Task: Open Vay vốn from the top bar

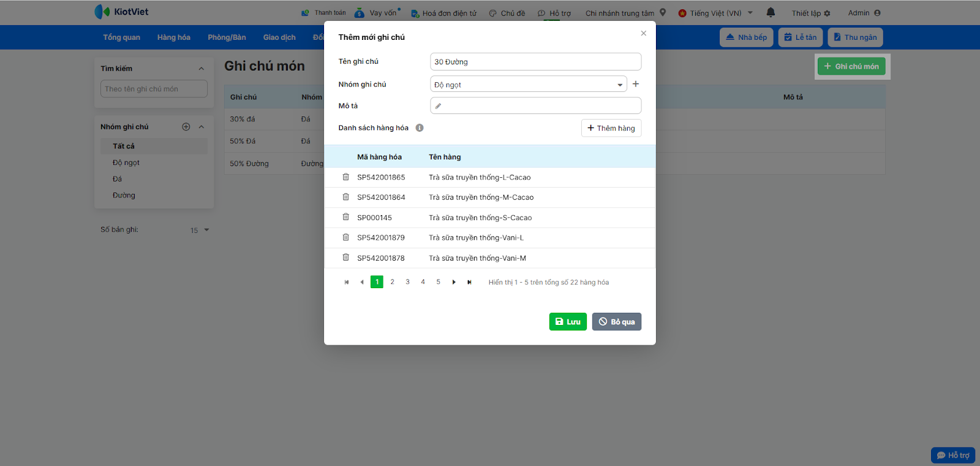Action: pos(378,13)
